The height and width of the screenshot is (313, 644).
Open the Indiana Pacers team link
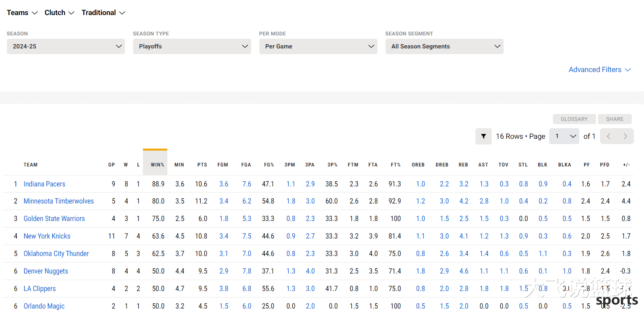(44, 184)
